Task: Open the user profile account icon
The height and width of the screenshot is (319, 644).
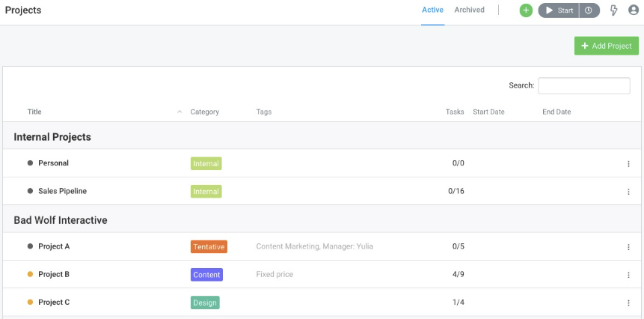Action: (x=634, y=10)
